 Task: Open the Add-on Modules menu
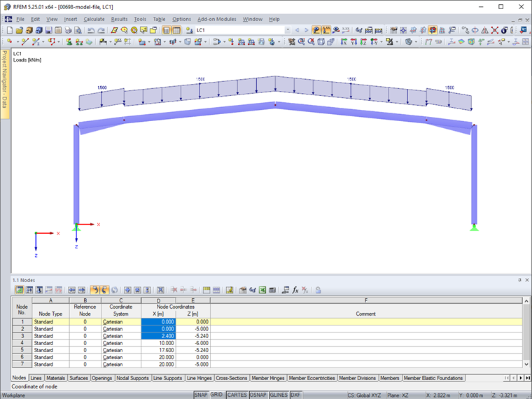217,20
